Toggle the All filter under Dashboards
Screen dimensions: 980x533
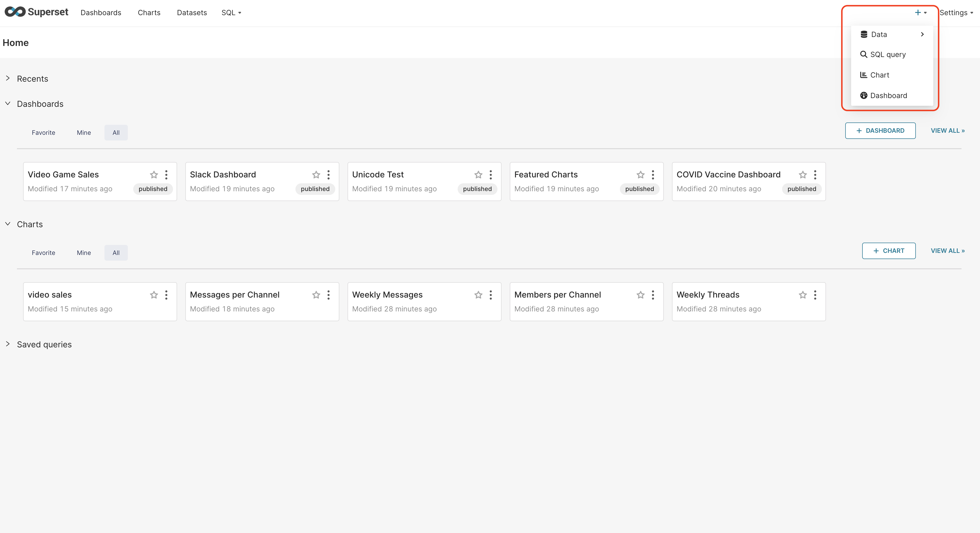click(x=116, y=132)
